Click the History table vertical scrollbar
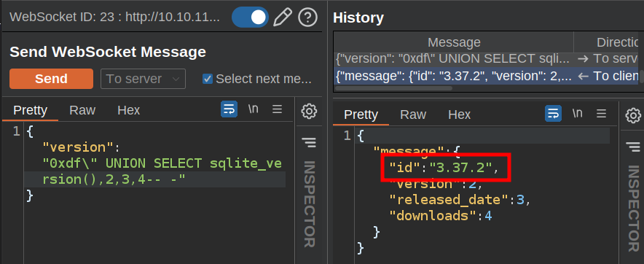 641,76
